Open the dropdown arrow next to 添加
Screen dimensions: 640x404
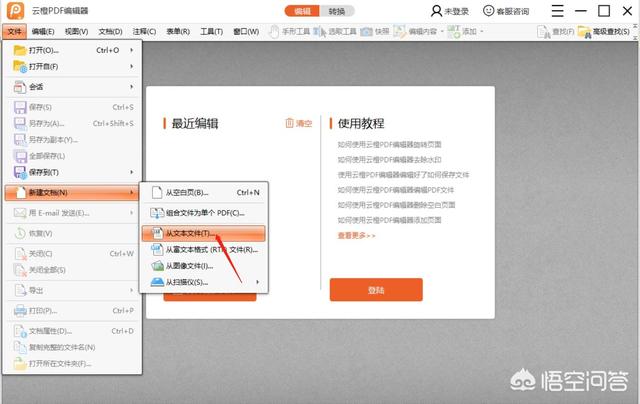click(482, 31)
